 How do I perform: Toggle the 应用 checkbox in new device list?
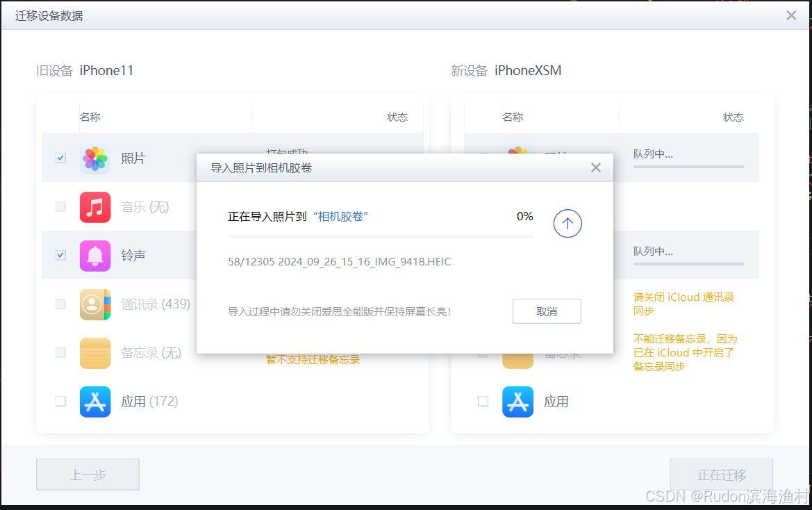click(483, 402)
